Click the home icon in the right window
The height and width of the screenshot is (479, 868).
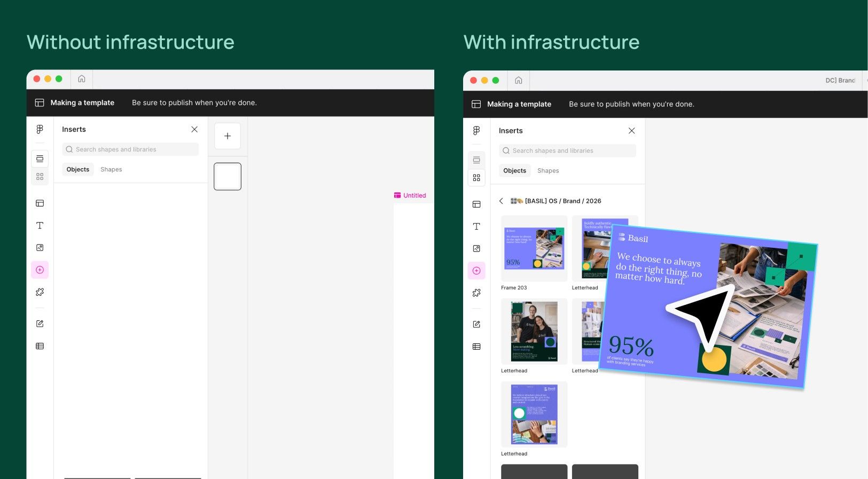(519, 80)
